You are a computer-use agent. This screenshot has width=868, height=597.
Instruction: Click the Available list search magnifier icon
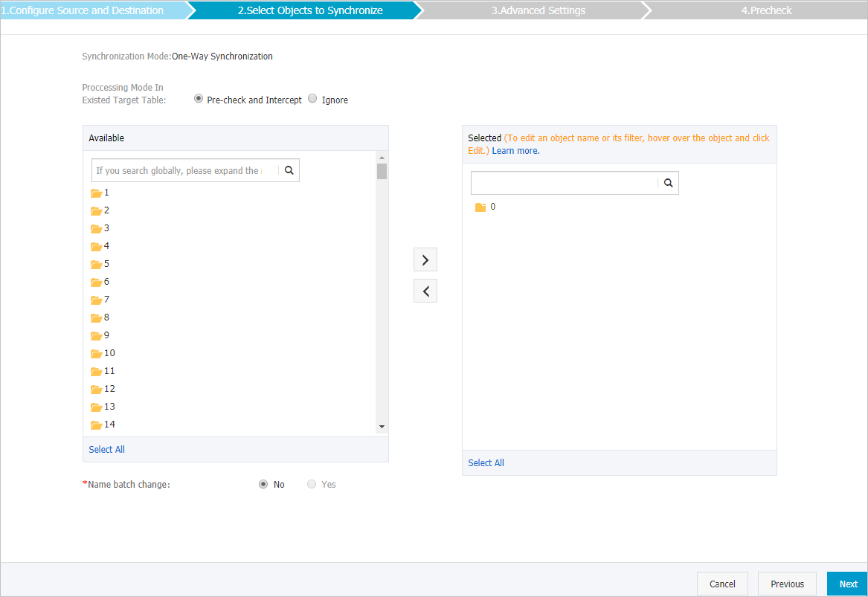click(289, 170)
